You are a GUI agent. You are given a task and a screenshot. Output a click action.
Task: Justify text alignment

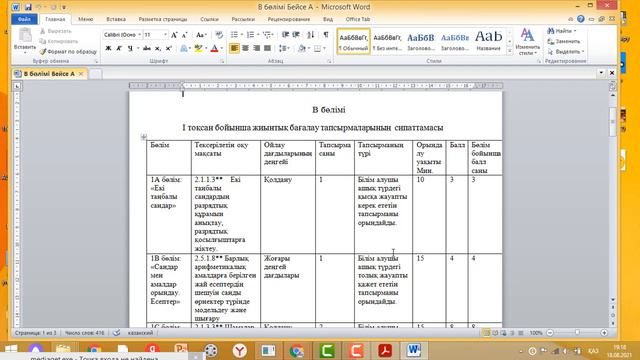(267, 48)
